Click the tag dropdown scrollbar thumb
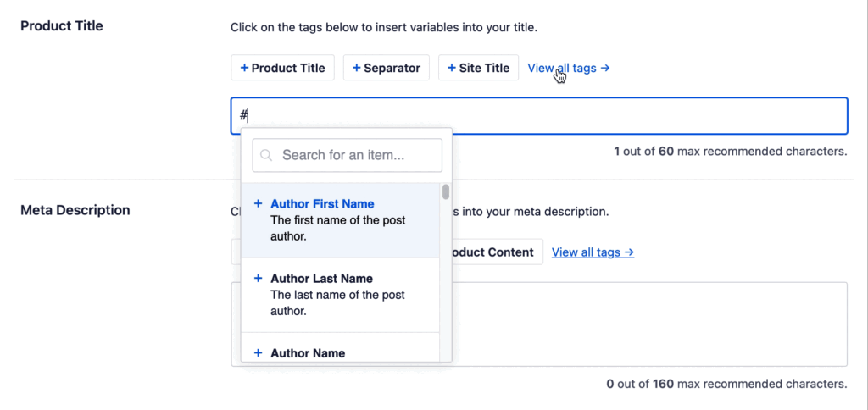868x410 pixels. [446, 192]
